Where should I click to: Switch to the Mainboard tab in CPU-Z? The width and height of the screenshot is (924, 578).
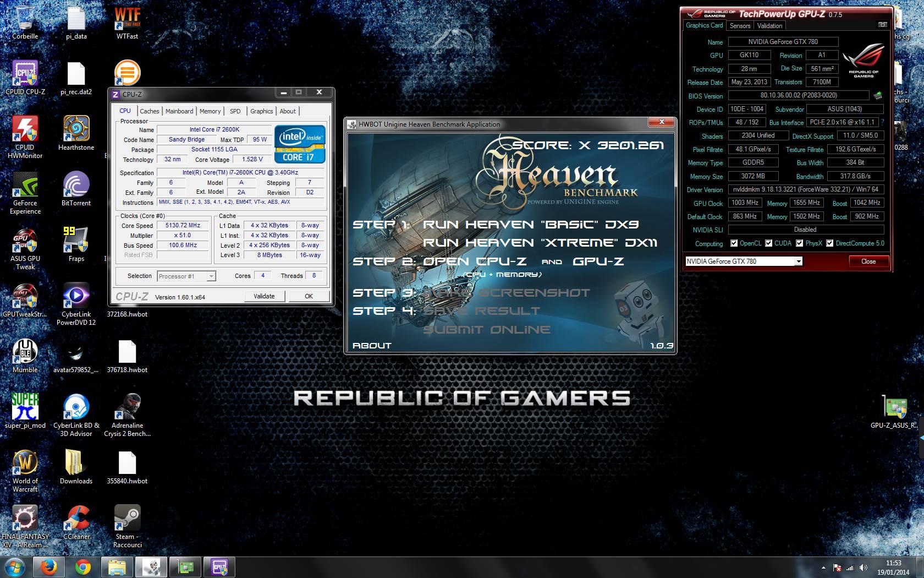click(179, 111)
